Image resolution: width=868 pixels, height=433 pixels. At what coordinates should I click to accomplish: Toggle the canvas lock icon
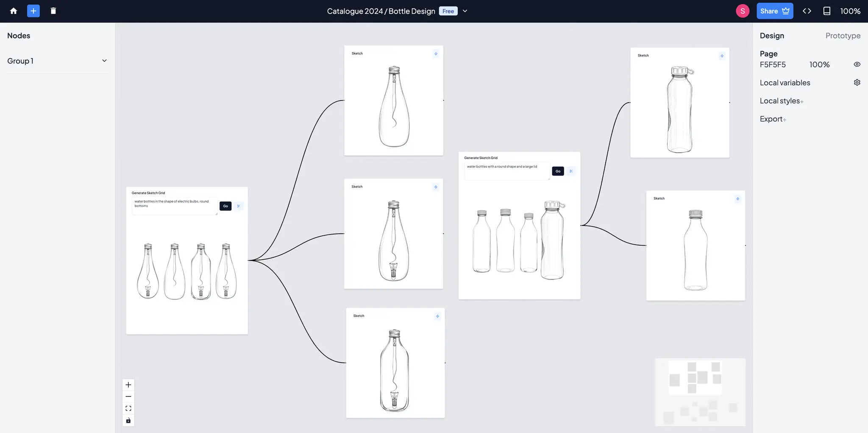coord(128,420)
